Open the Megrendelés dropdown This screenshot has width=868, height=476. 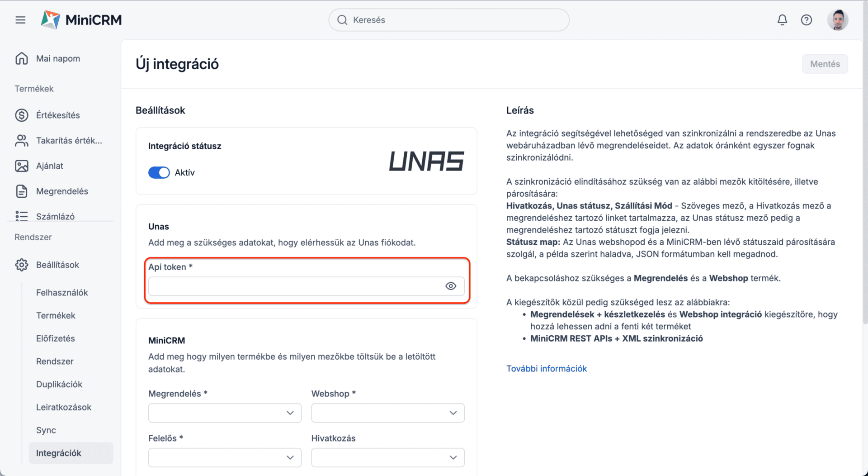pos(225,413)
